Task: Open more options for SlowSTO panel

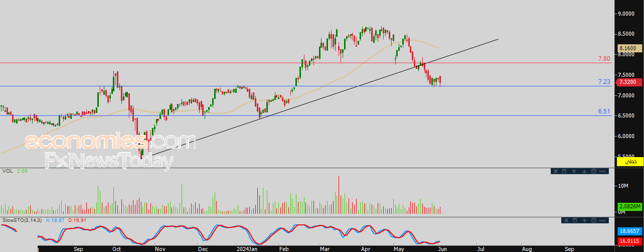Action: click(x=603, y=220)
